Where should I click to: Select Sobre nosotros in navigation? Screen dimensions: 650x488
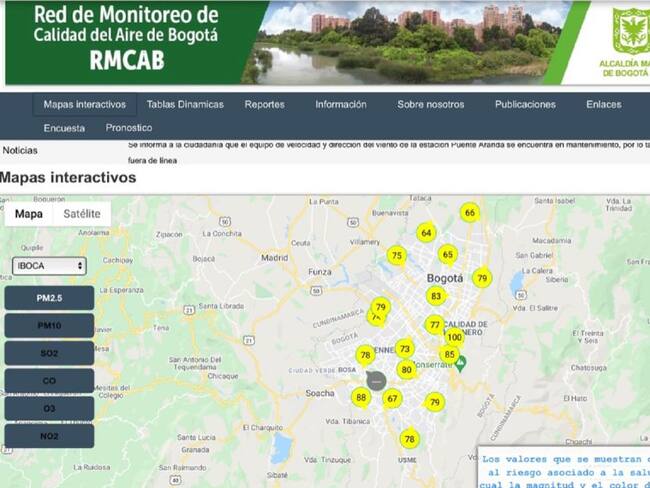pyautogui.click(x=431, y=104)
